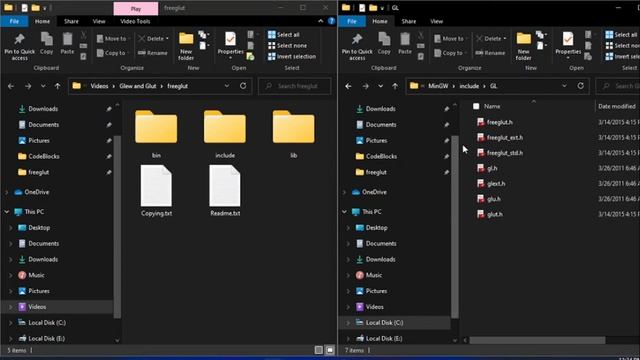
Task: Click the Search freeglut input field
Action: coord(295,86)
